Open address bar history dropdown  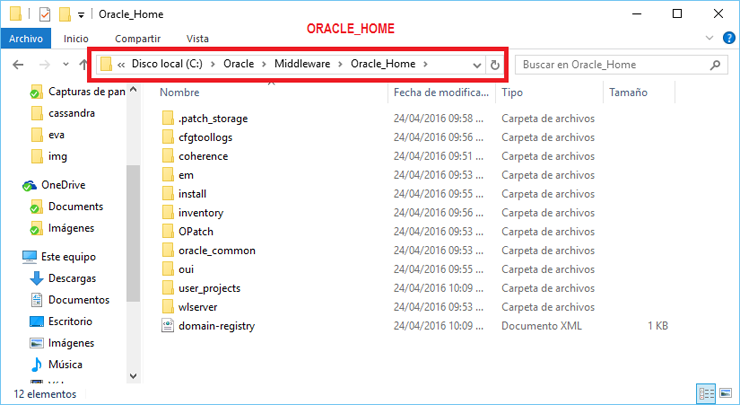click(477, 65)
